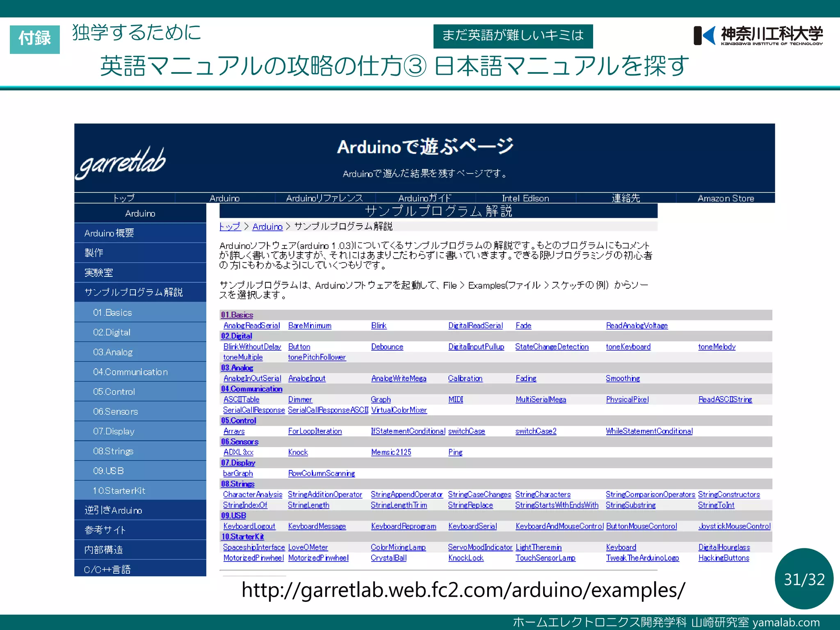The width and height of the screenshot is (840, 630).
Task: Open the DigitalReadSerial example link
Action: [475, 326]
